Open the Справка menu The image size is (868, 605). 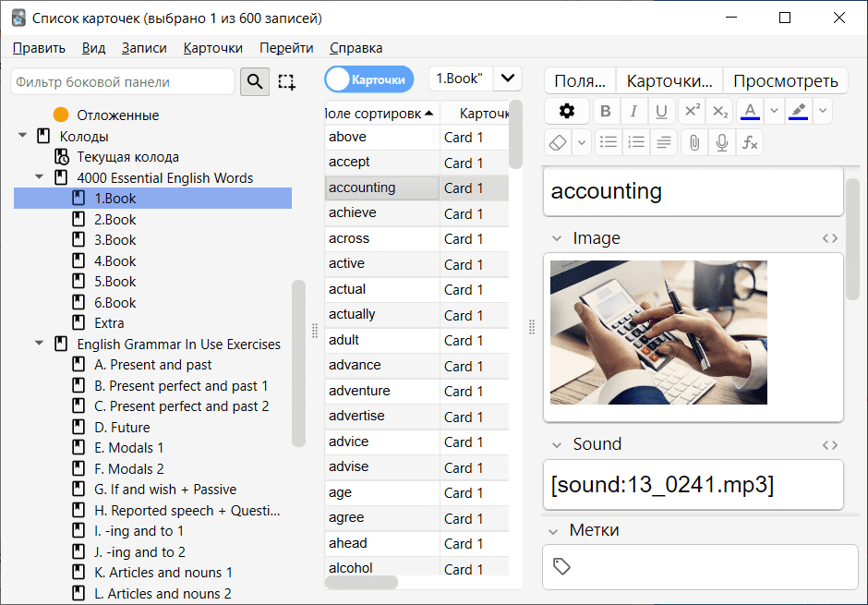(356, 48)
